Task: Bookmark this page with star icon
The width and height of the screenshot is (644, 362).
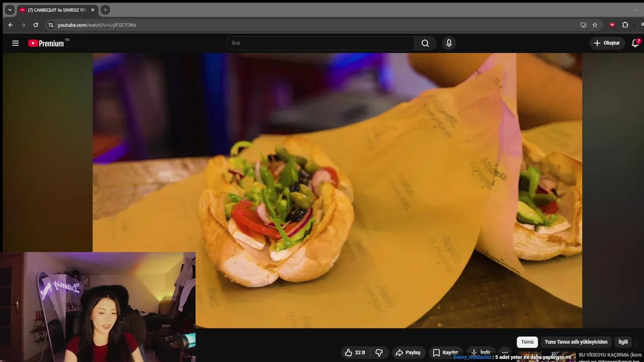Action: tap(595, 25)
